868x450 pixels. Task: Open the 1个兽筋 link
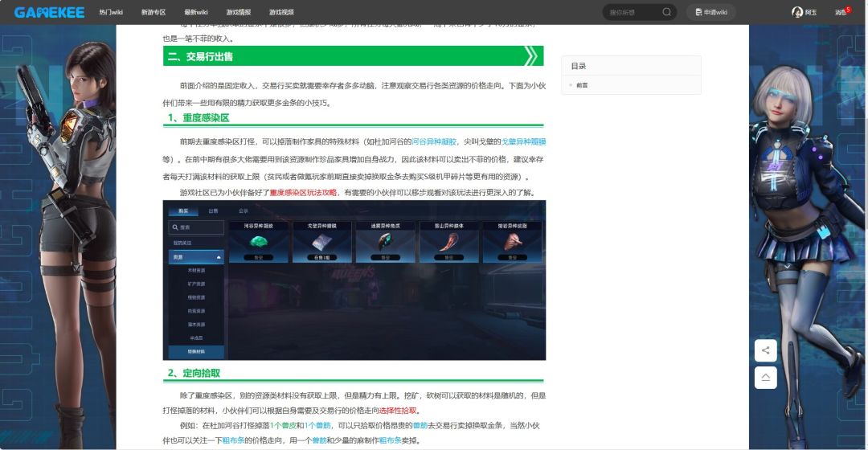(317, 426)
